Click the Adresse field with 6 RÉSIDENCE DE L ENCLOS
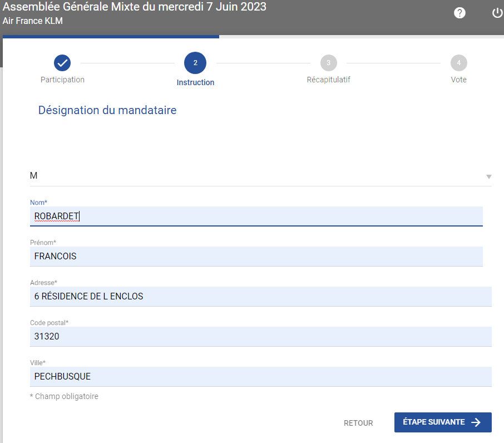This screenshot has height=443, width=504. [261, 296]
